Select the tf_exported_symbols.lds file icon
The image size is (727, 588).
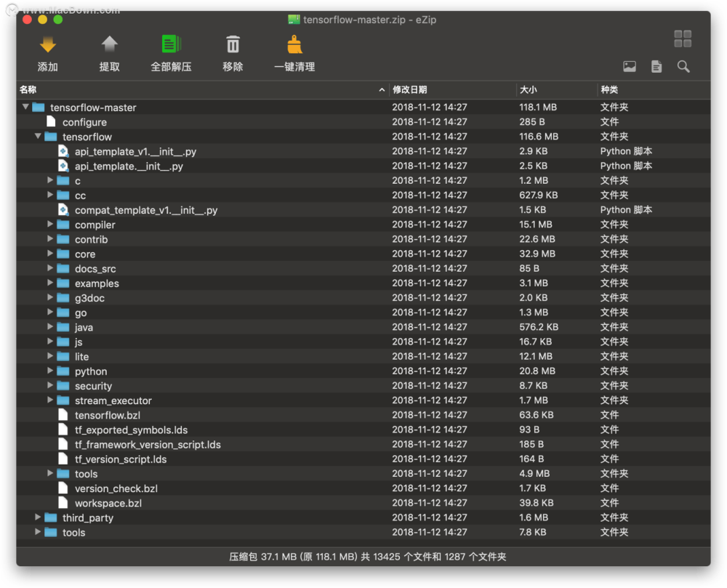tap(63, 430)
